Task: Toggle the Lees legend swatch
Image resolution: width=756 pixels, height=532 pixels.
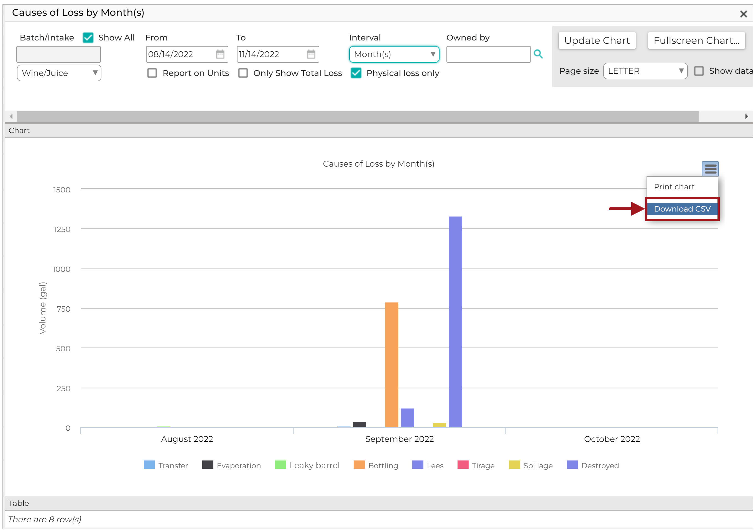Action: pos(418,465)
